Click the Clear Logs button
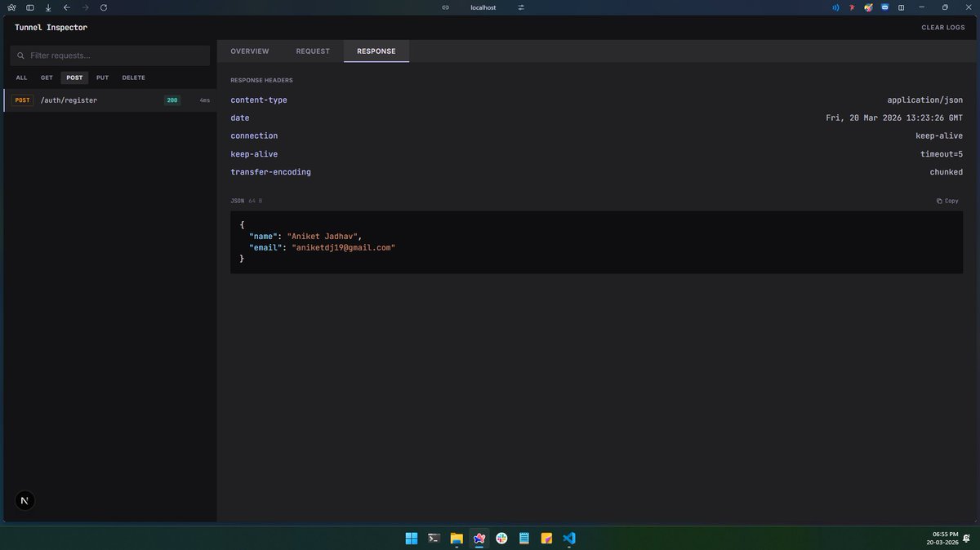980x550 pixels. point(943,28)
